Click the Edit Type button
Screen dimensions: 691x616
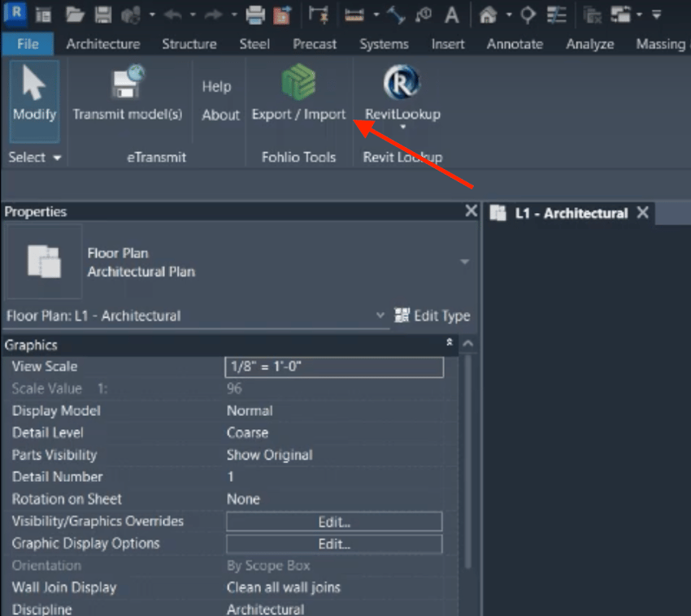[x=432, y=315]
